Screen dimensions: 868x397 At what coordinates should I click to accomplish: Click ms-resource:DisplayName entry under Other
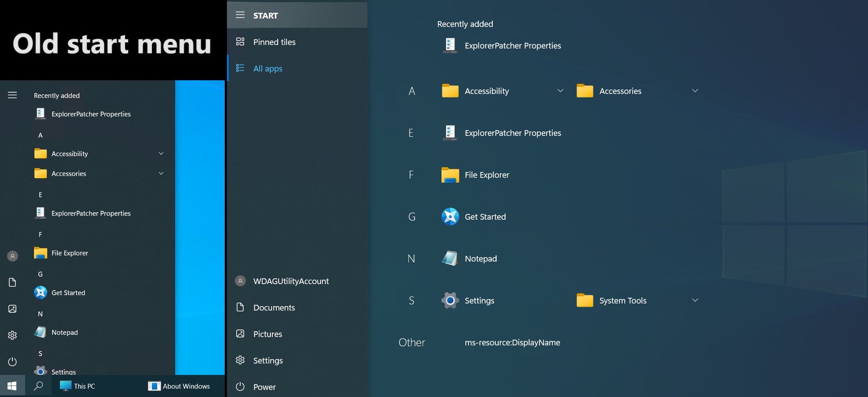click(512, 342)
